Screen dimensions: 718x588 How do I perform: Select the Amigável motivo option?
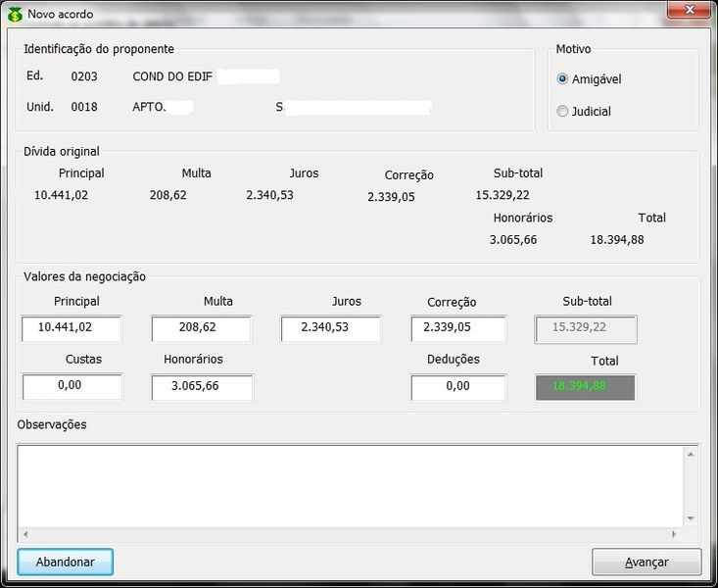562,79
